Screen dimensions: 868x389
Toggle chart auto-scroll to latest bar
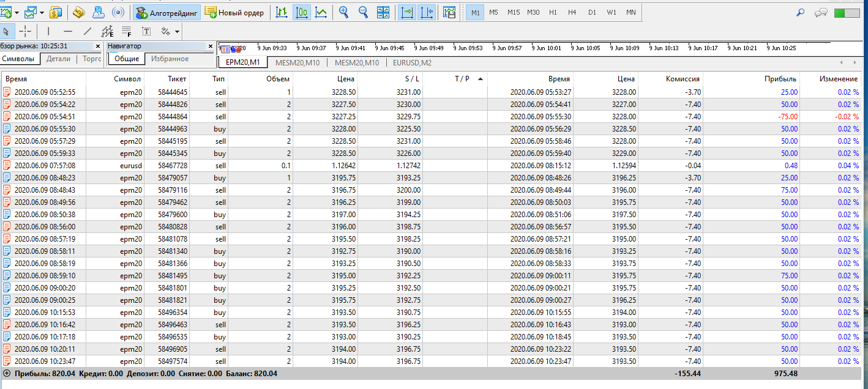click(406, 12)
